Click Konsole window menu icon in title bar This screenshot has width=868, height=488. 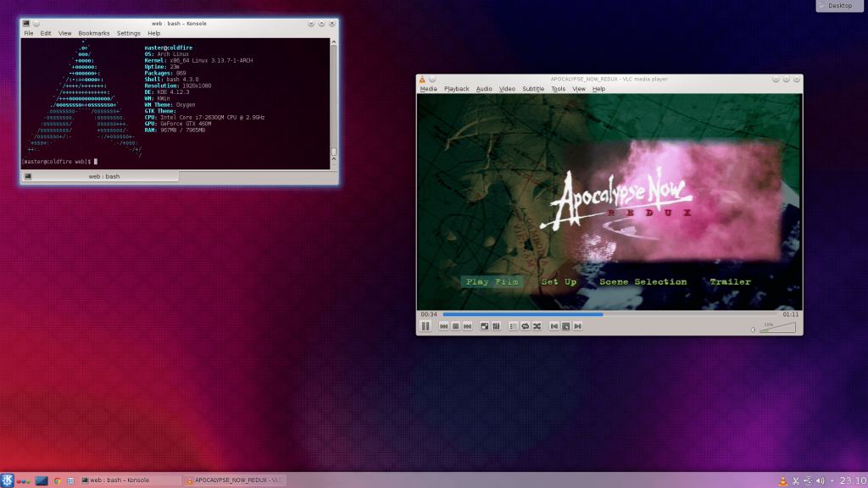point(26,23)
